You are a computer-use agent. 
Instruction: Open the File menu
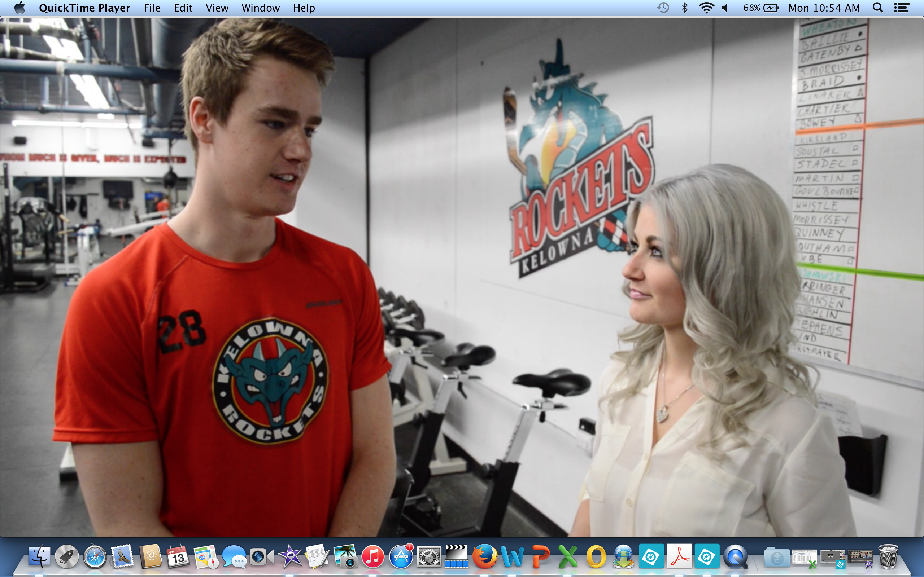(x=152, y=8)
